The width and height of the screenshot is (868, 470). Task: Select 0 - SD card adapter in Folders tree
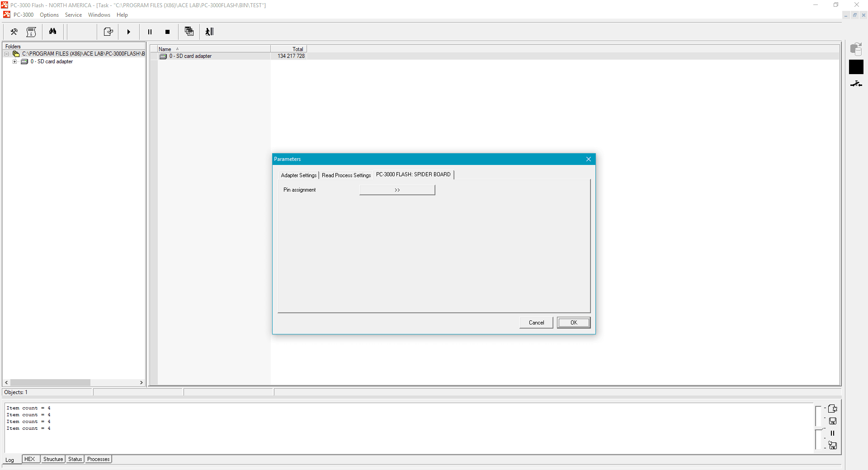click(52, 62)
